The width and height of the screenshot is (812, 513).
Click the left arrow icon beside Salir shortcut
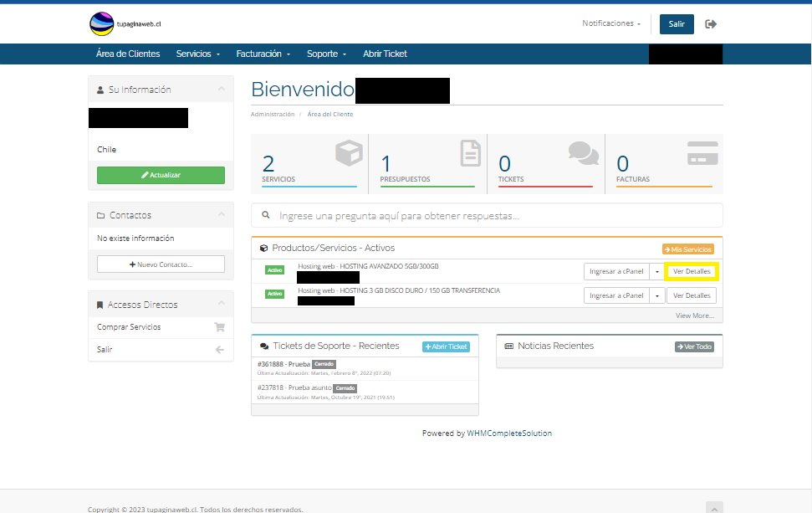[219, 350]
